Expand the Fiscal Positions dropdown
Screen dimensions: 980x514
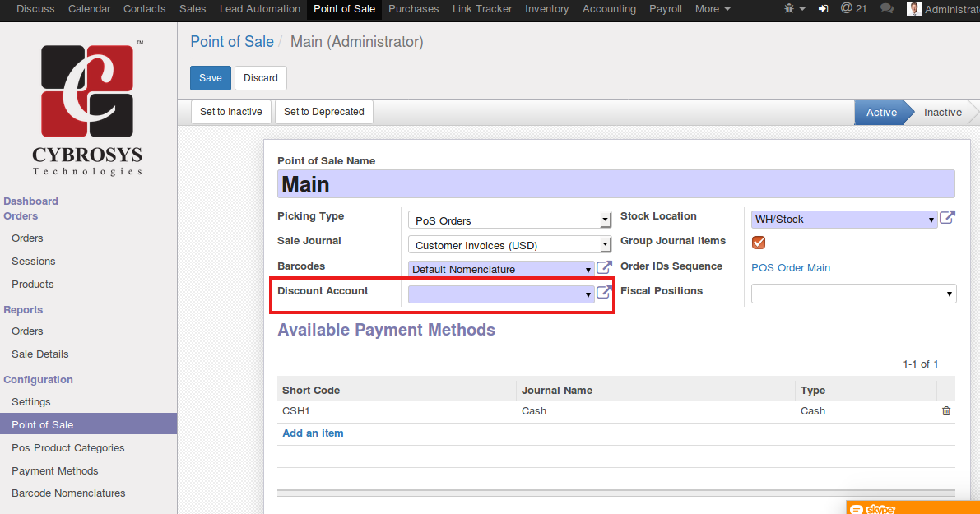pyautogui.click(x=950, y=294)
